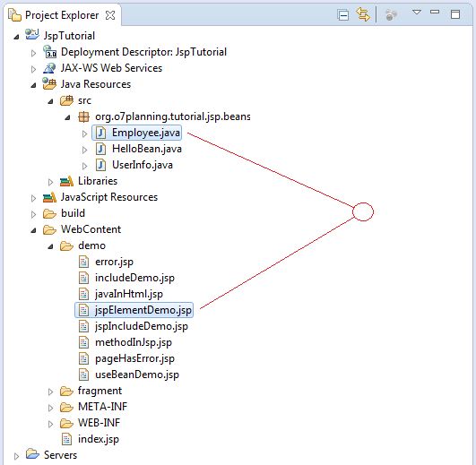The width and height of the screenshot is (476, 465).
Task: Collapse the WebContent folder
Action: click(x=33, y=230)
